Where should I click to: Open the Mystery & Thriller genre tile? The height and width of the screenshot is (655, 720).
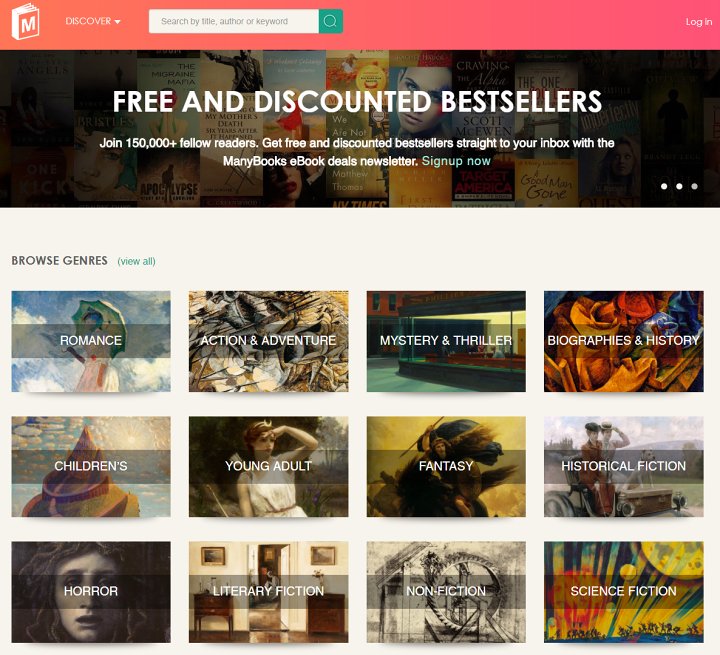446,341
